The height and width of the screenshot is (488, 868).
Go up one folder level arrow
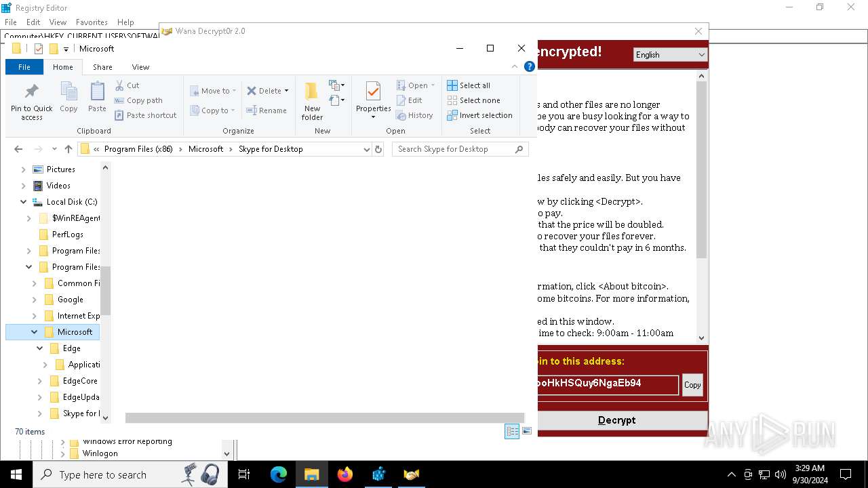68,149
